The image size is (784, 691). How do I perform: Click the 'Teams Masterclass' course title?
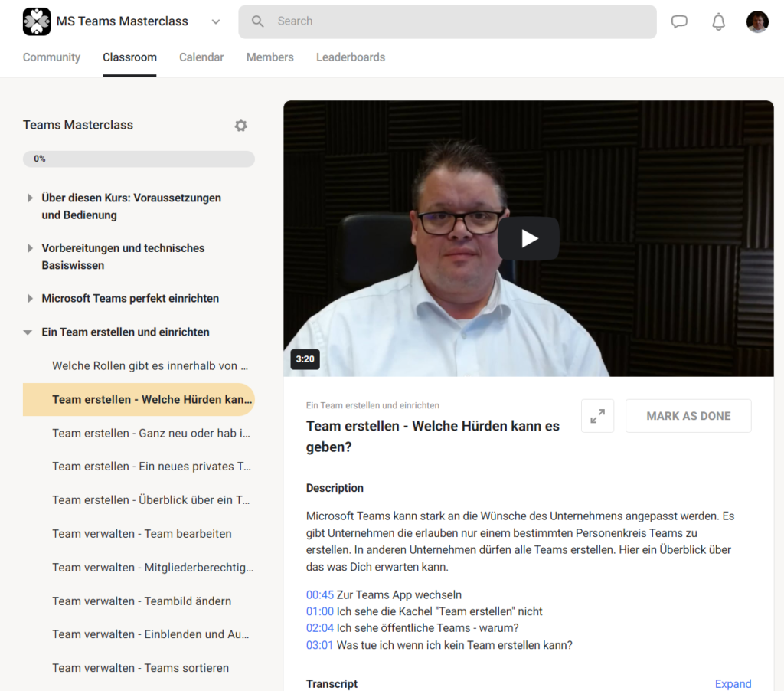click(78, 125)
